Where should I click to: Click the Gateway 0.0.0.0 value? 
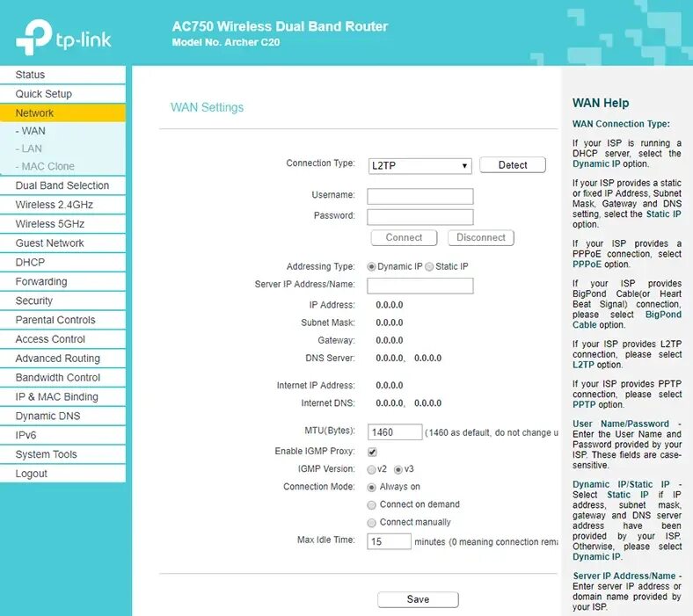click(x=390, y=340)
